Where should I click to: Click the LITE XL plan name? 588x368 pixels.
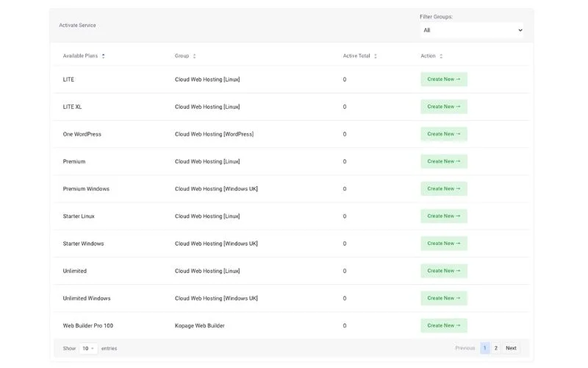tap(72, 107)
